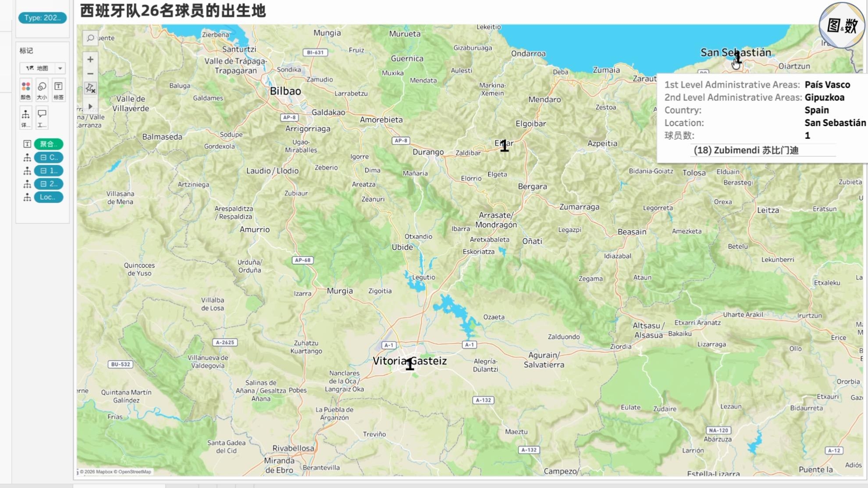Click the Detail marks card button
868x488 pixels.
[26, 118]
